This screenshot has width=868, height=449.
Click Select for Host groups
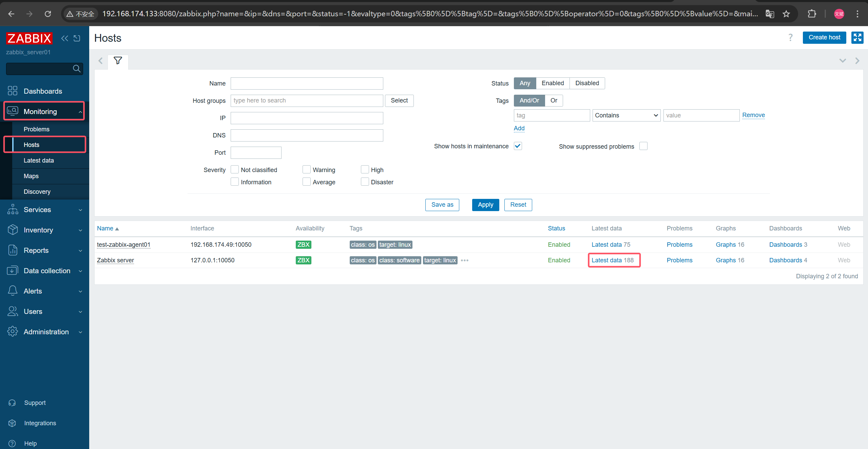pos(399,100)
